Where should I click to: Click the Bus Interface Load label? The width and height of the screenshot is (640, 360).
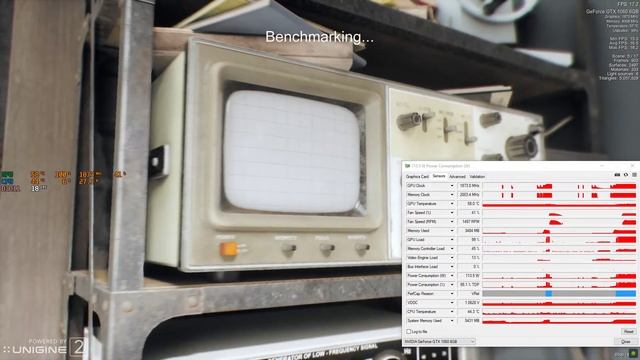click(422, 267)
